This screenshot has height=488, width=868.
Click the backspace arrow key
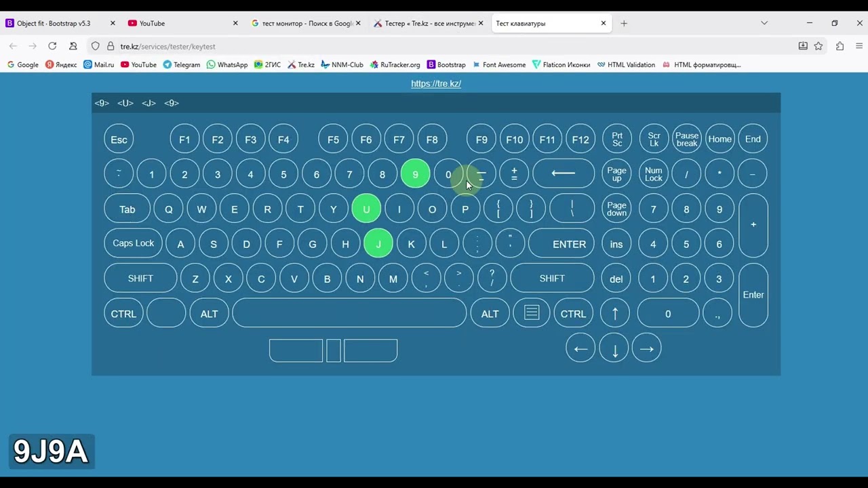(x=564, y=174)
